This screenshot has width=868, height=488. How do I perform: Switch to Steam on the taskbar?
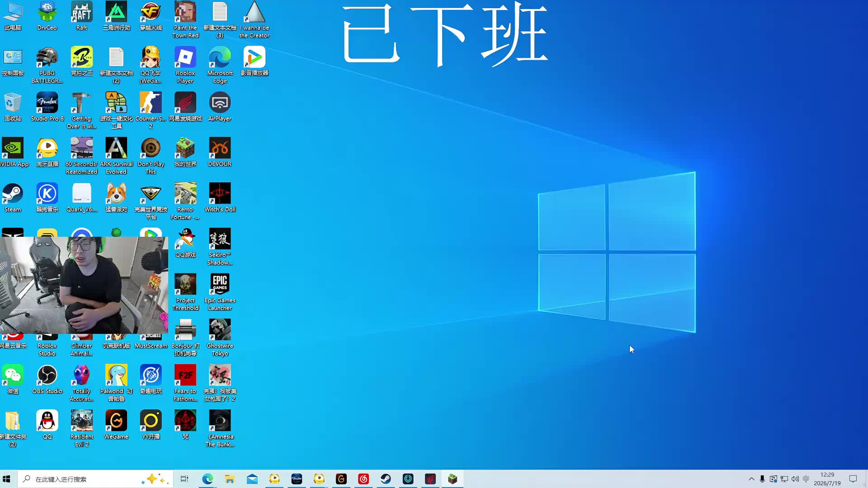386,479
